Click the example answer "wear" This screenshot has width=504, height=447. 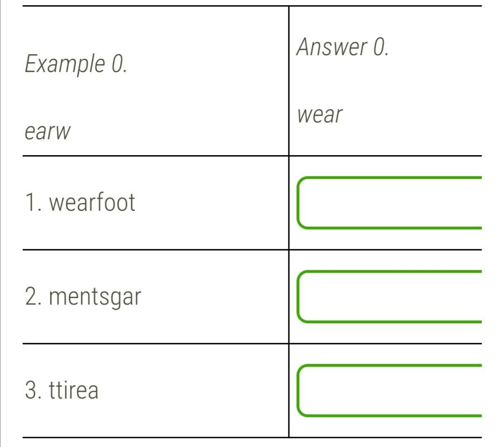coord(320,115)
